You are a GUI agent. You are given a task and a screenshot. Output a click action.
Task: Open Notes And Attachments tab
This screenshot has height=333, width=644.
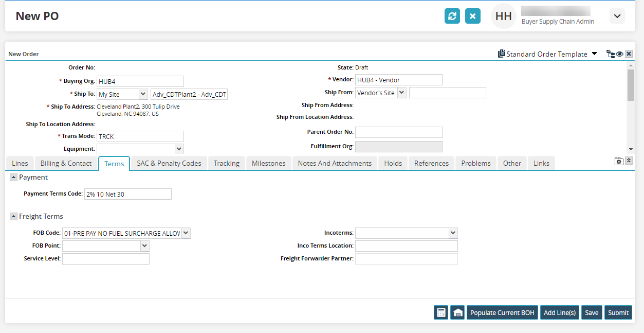click(x=335, y=163)
